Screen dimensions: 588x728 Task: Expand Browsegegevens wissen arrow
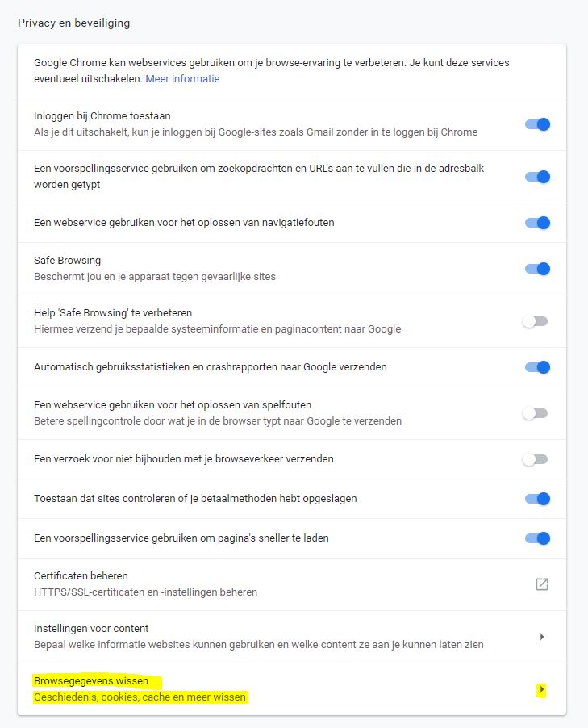(541, 689)
